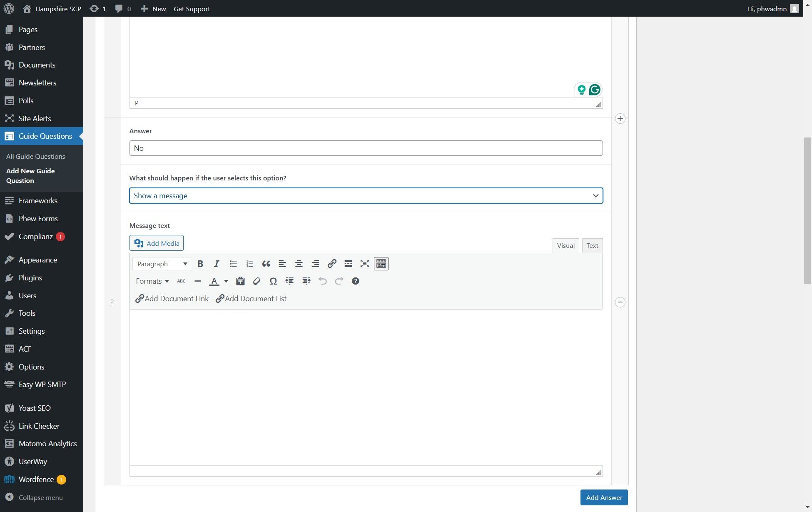812x512 pixels.
Task: Expand the Formats dropdown menu
Action: (152, 281)
